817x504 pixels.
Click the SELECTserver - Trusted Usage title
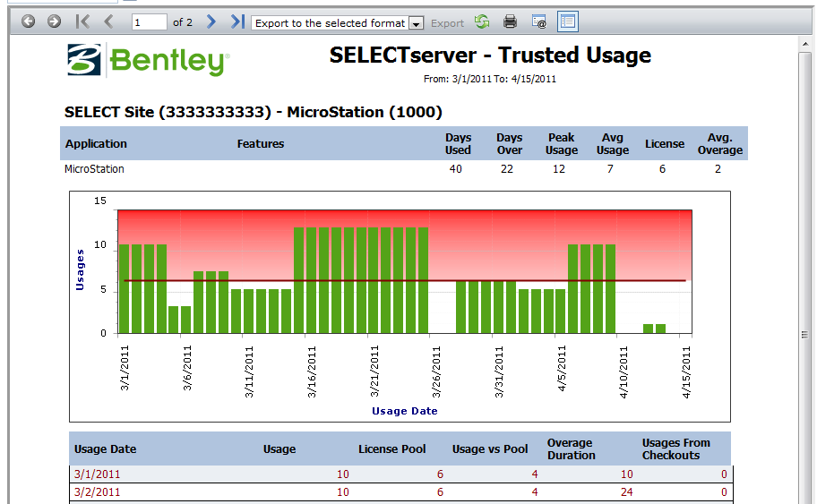pos(490,56)
